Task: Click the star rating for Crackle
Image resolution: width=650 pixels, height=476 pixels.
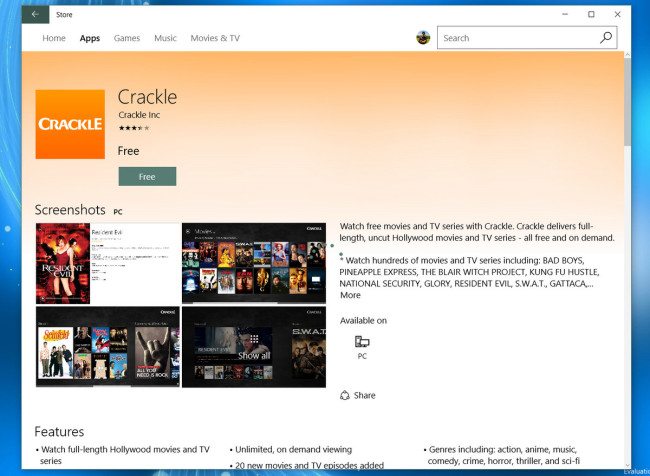Action: click(134, 128)
